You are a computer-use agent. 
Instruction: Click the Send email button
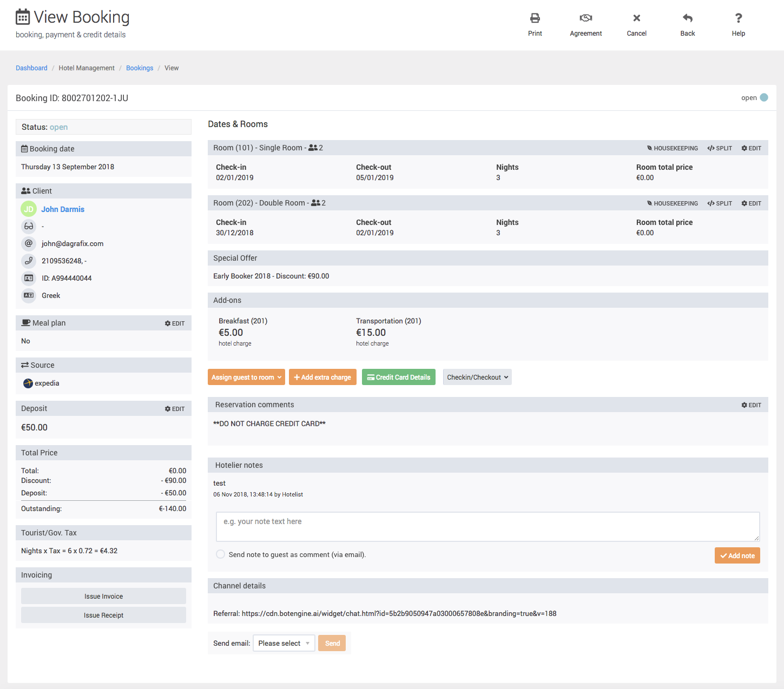[332, 643]
